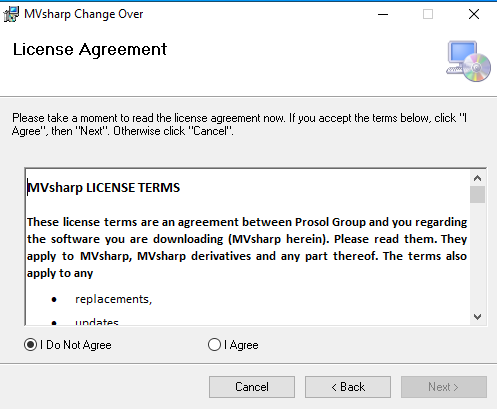Click the 'replacements,' bullet item
The width and height of the screenshot is (497, 409).
(113, 299)
